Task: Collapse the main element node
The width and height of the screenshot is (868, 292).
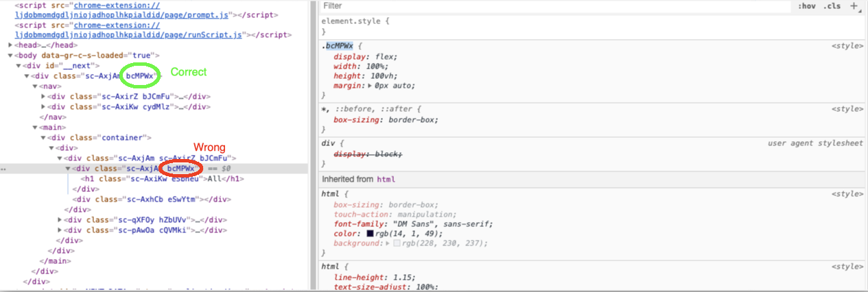Action: [35, 127]
